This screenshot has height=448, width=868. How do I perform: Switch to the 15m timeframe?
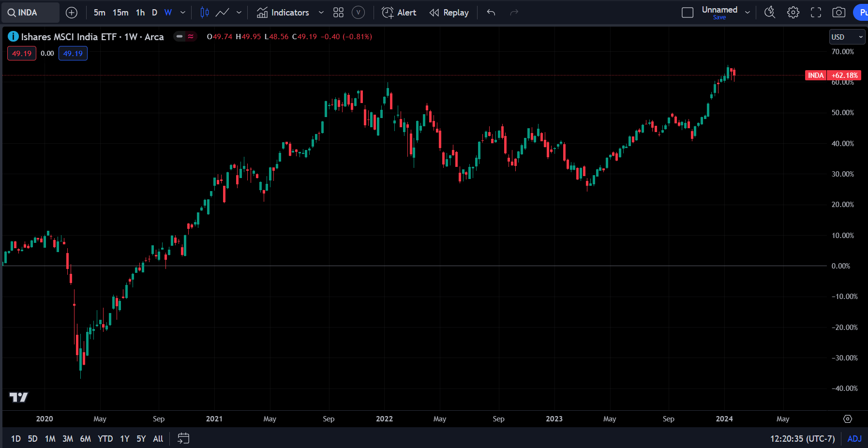[x=120, y=13]
